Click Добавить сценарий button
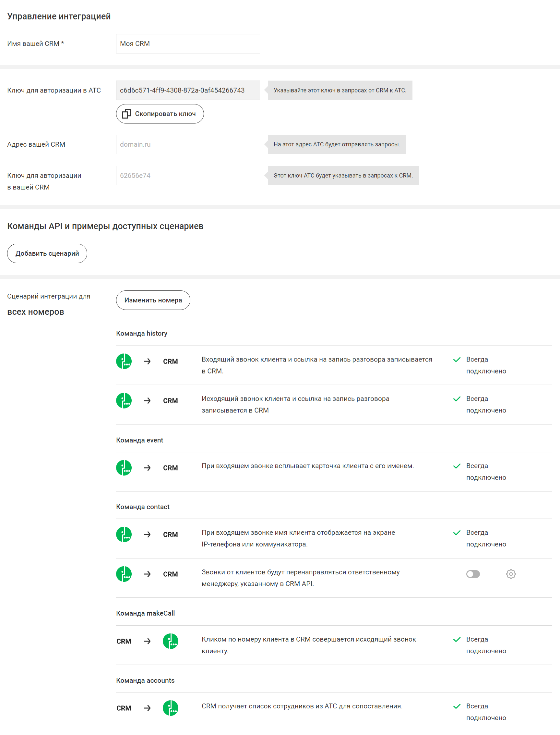Viewport: 560px width, 735px height. tap(47, 253)
